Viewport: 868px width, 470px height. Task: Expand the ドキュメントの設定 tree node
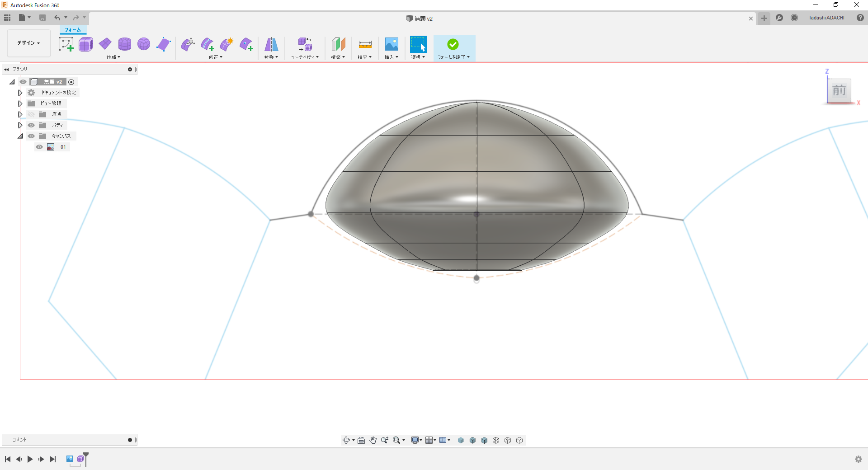point(20,93)
